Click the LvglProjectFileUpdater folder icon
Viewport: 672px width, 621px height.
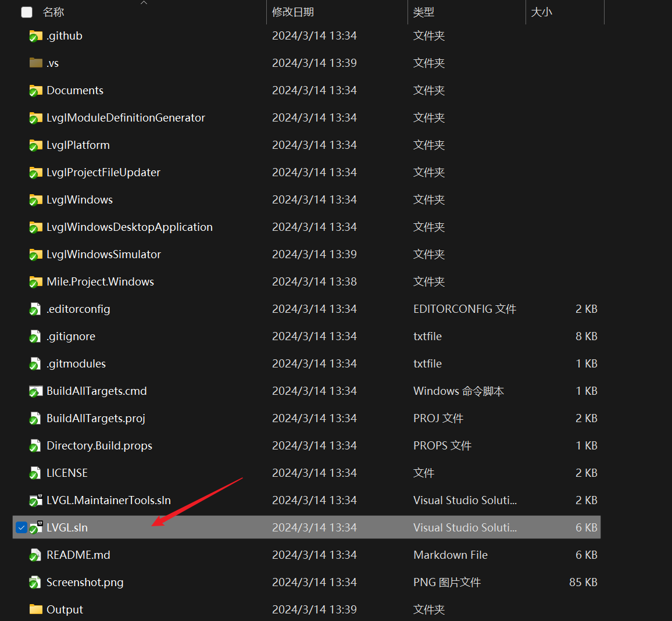point(35,172)
